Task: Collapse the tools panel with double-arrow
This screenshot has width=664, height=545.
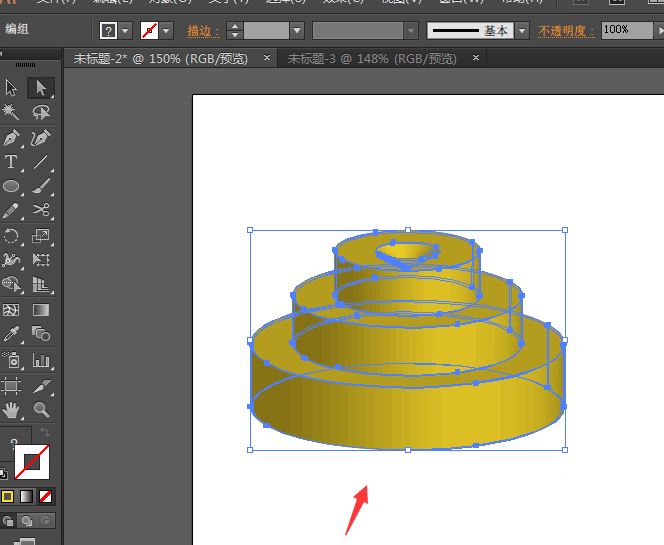Action: pos(2,53)
